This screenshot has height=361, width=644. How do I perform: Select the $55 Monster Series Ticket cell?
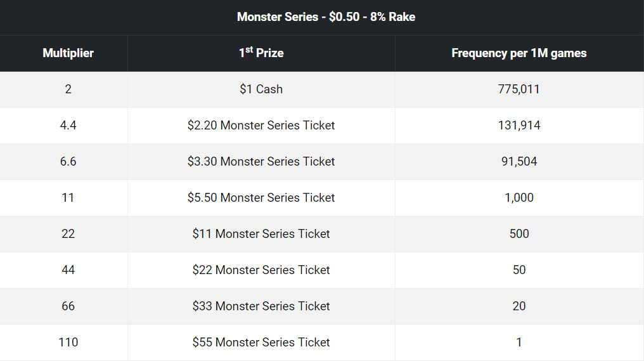point(261,343)
